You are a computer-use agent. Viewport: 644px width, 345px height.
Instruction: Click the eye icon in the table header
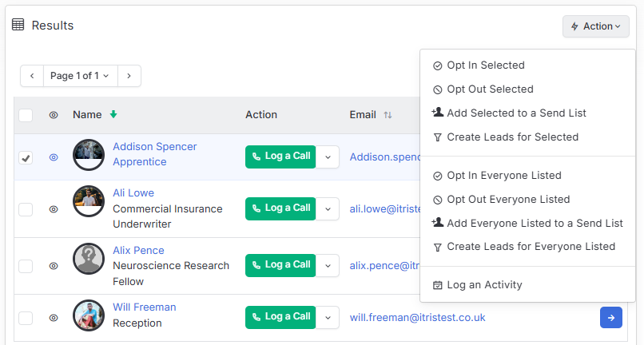click(x=54, y=115)
